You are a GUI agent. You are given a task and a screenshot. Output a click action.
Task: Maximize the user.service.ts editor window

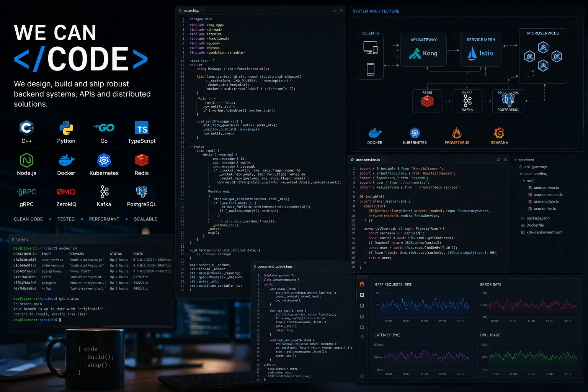tap(498, 160)
